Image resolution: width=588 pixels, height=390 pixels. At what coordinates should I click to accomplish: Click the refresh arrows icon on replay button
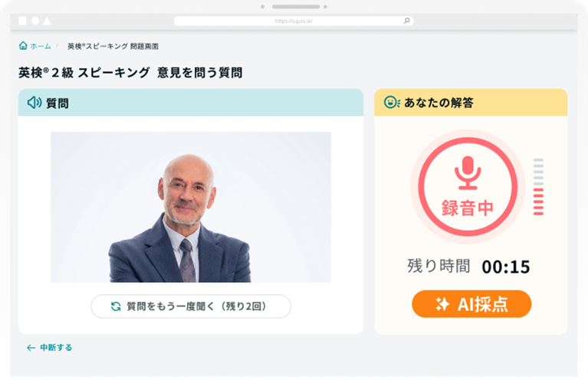pos(116,306)
